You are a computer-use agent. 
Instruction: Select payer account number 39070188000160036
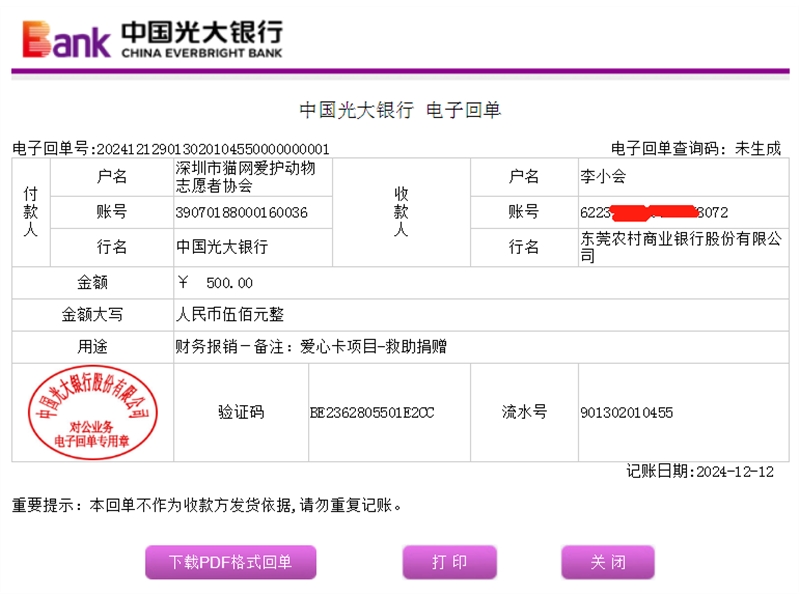coord(241,212)
